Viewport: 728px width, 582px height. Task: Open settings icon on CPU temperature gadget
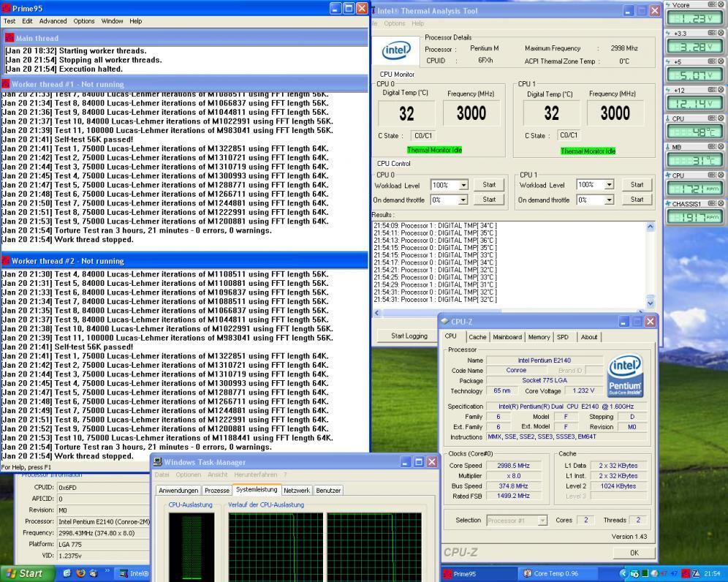pyautogui.click(x=712, y=118)
